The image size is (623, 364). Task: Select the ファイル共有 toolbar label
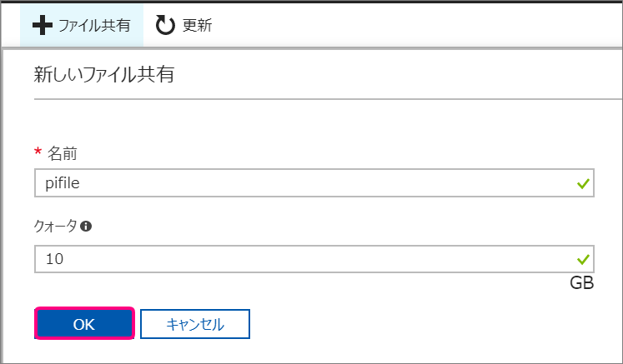pyautogui.click(x=94, y=25)
